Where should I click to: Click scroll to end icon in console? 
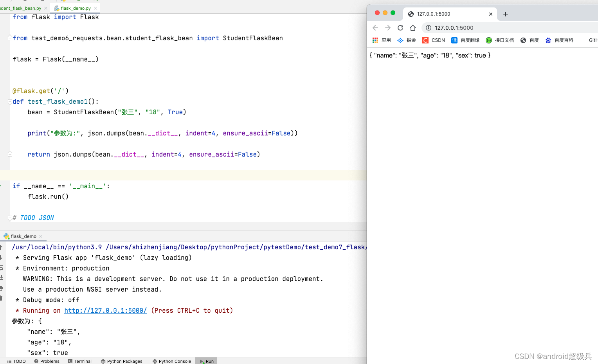pos(1,278)
